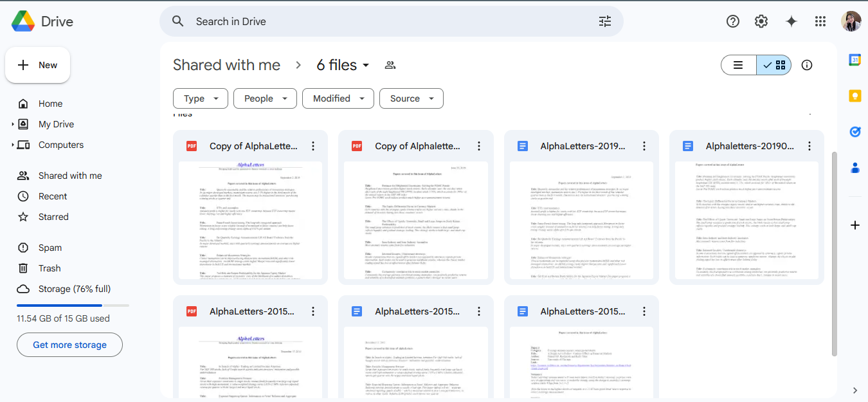This screenshot has height=402, width=868.
Task: Open the Help support icon
Action: pyautogui.click(x=733, y=21)
